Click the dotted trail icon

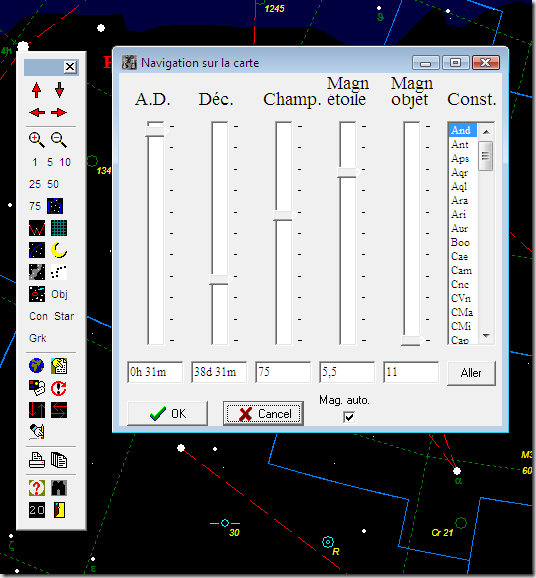click(59, 272)
